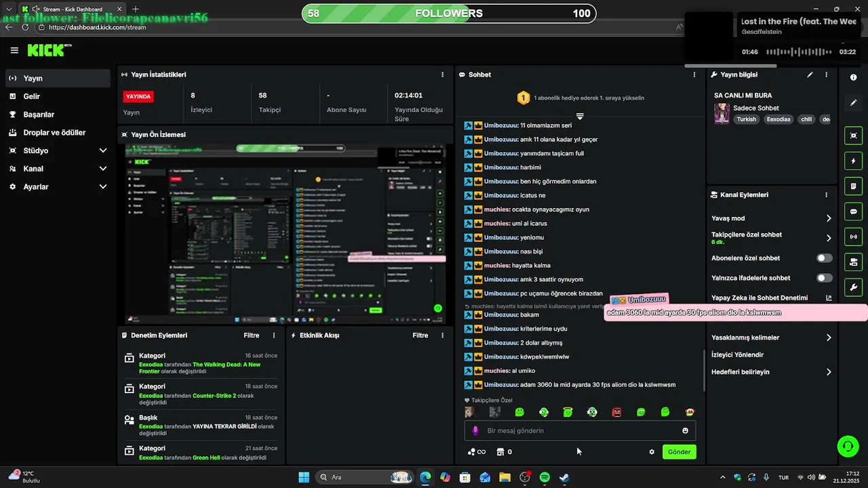The width and height of the screenshot is (868, 488).
Task: Open Yasaklanmış kelimeler settings
Action: [x=772, y=338]
